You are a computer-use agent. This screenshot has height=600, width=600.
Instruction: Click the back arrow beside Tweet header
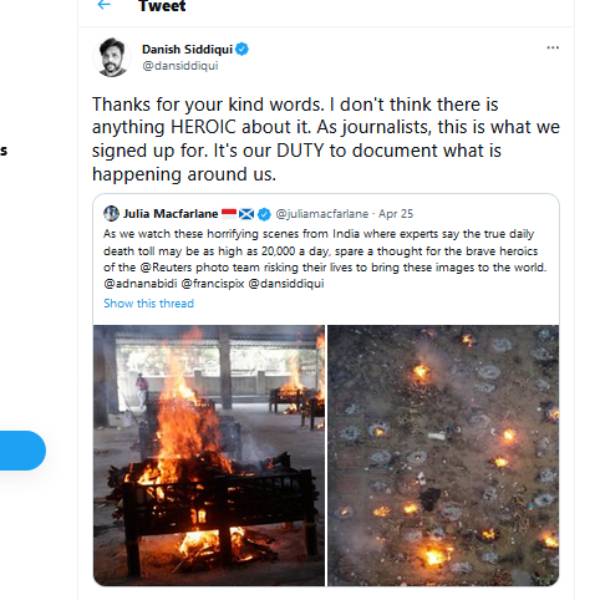[104, 6]
